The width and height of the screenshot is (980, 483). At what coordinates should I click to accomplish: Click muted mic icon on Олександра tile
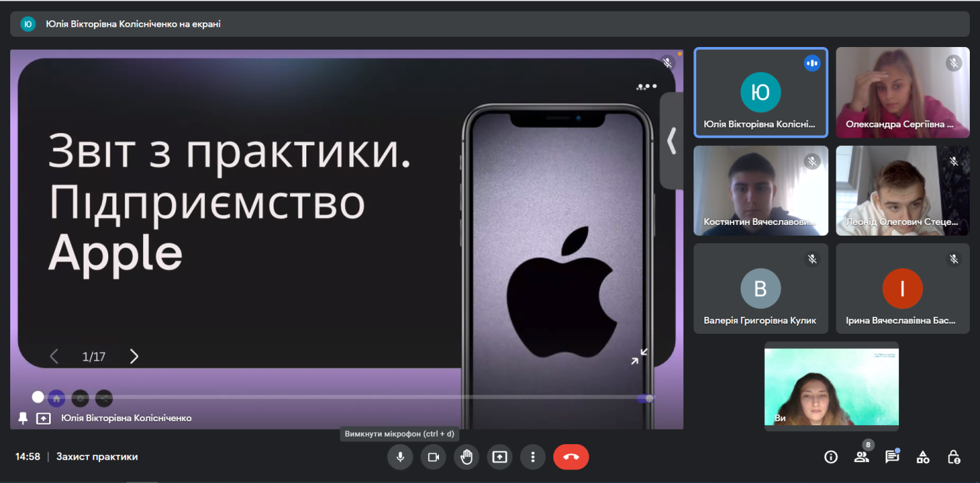[x=953, y=63]
